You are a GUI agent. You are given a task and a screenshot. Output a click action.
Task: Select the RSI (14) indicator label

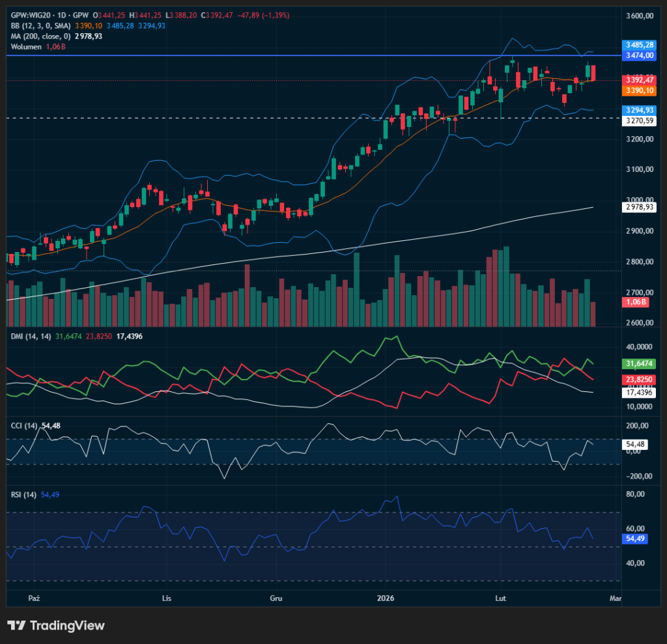tap(23, 495)
